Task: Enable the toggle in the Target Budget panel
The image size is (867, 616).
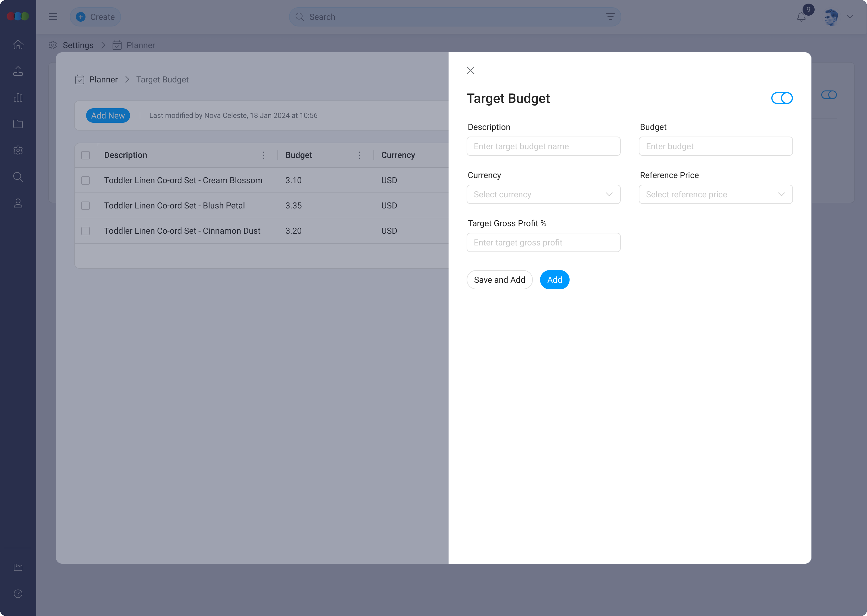Action: pos(782,98)
